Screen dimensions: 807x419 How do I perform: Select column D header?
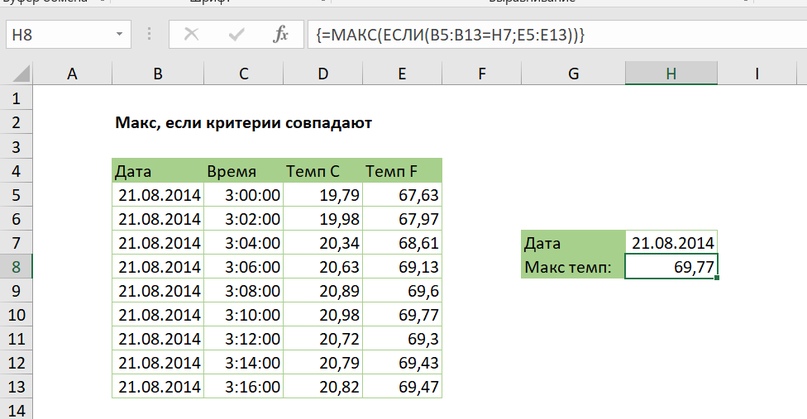323,74
